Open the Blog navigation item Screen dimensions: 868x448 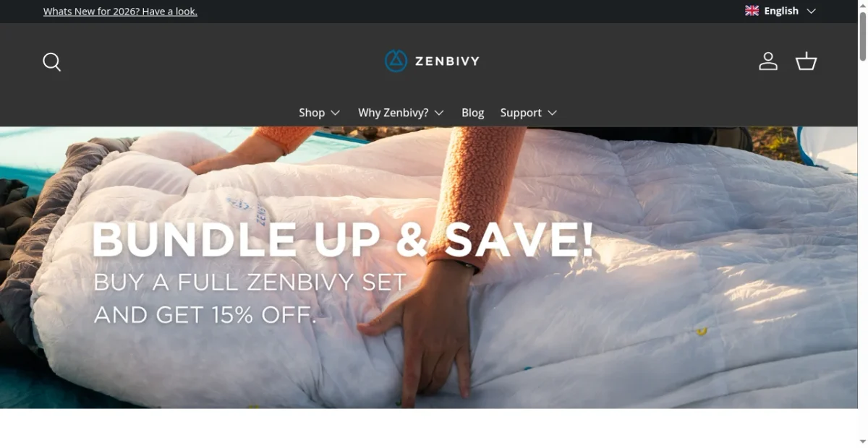(x=473, y=113)
